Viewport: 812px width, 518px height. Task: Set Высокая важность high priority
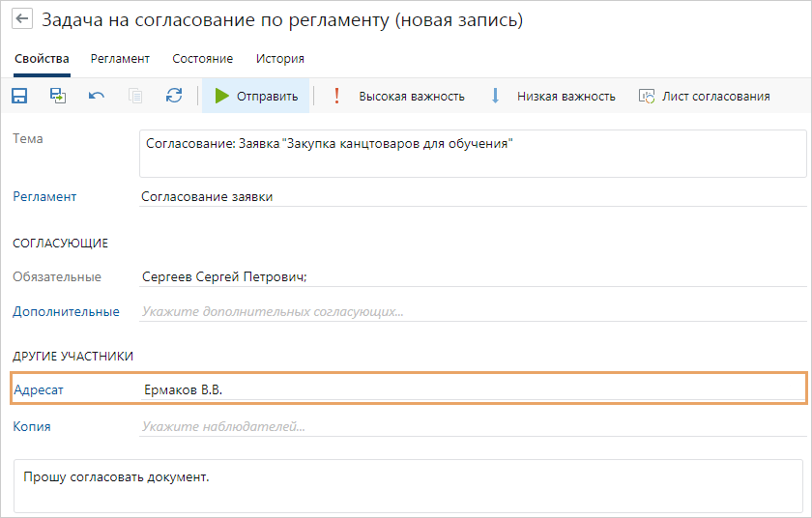[x=398, y=96]
